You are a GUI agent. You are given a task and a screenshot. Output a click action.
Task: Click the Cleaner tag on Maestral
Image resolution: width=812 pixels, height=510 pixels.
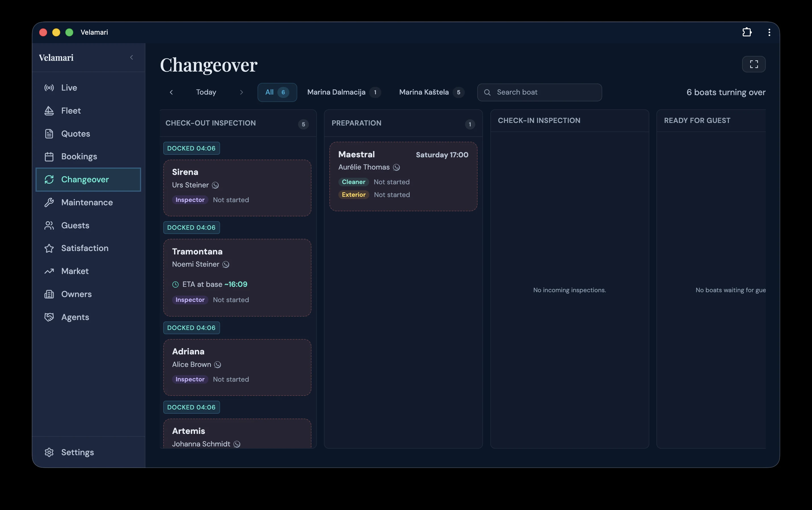pos(353,182)
